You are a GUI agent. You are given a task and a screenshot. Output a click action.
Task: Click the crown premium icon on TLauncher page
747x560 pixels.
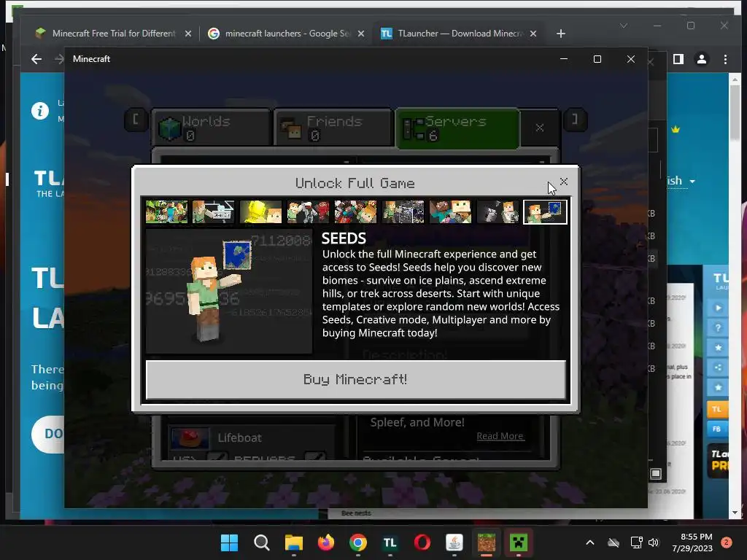pyautogui.click(x=676, y=129)
